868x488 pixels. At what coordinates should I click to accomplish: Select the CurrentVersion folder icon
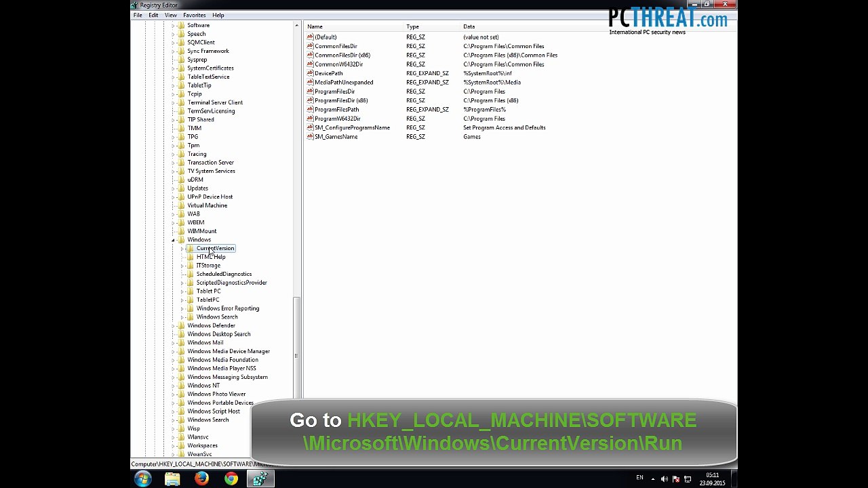[x=191, y=248]
